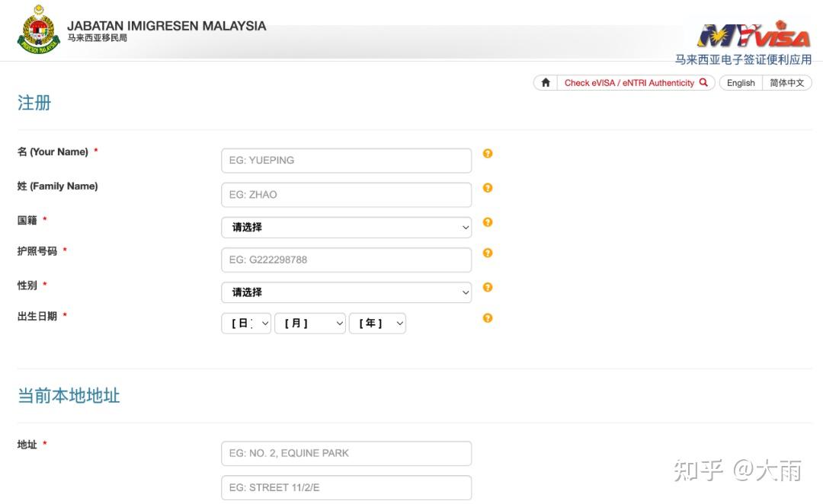Click the Jabatan Imigresen Malaysia crest logo

coord(38,30)
